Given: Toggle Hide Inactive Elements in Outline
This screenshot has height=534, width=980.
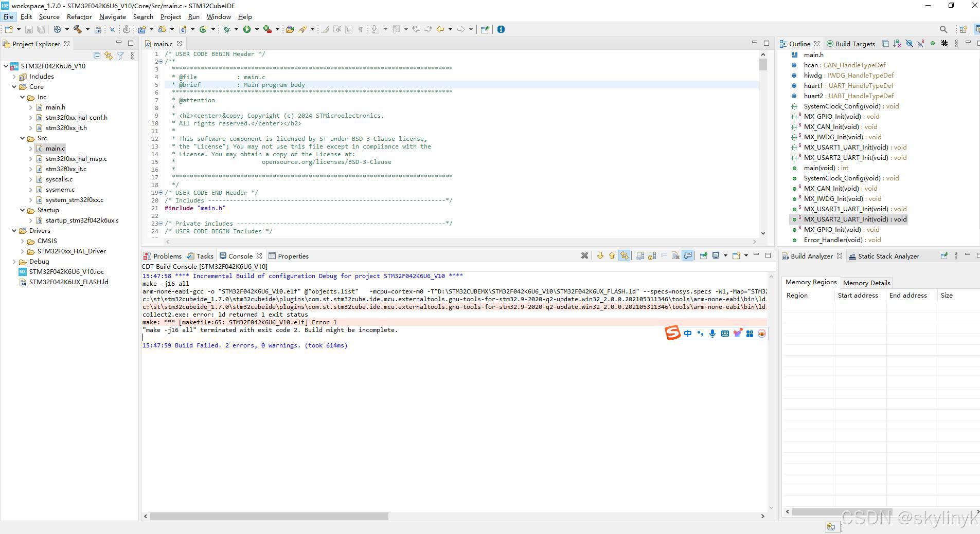Looking at the screenshot, I should point(945,44).
